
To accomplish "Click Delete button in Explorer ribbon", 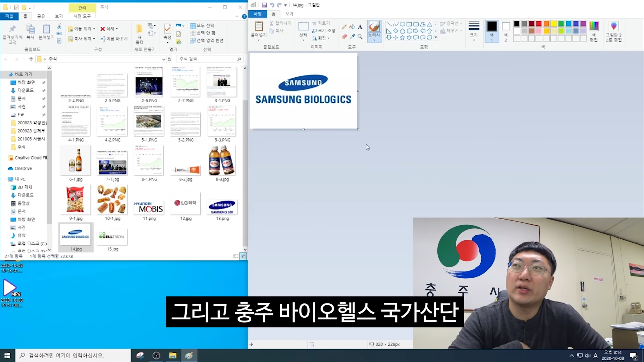I will point(109,29).
